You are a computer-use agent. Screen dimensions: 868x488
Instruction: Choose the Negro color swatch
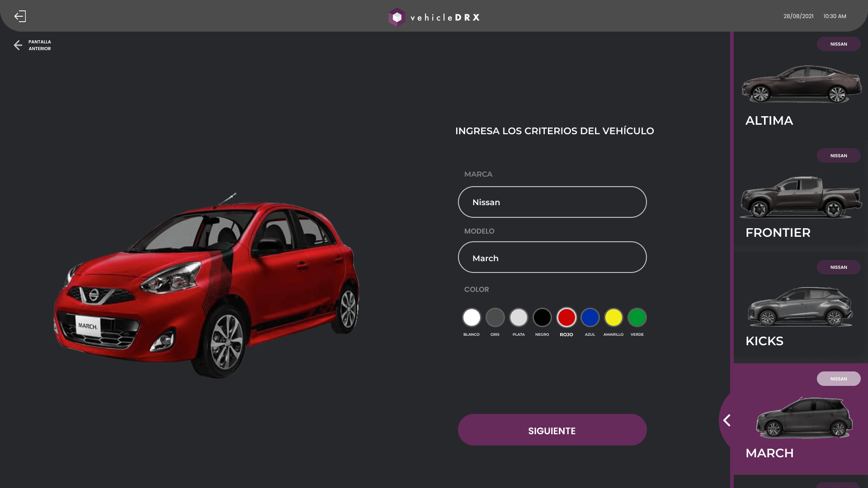(x=542, y=318)
